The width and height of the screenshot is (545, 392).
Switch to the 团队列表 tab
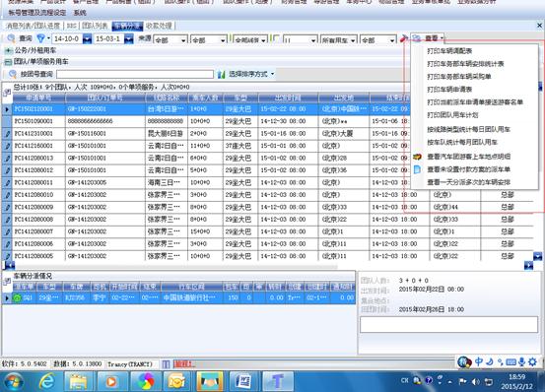point(95,26)
